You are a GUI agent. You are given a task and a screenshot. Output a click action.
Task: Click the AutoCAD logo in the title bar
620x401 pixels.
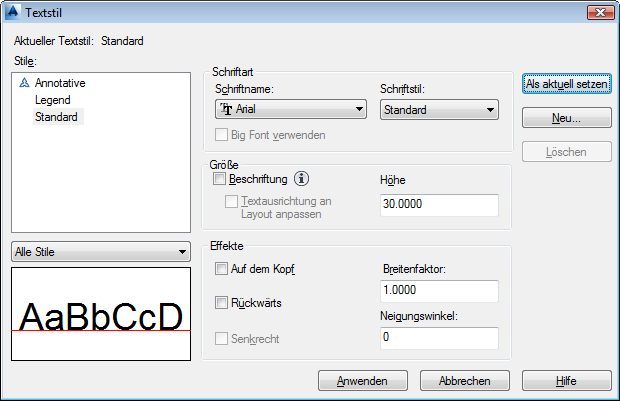coord(11,13)
